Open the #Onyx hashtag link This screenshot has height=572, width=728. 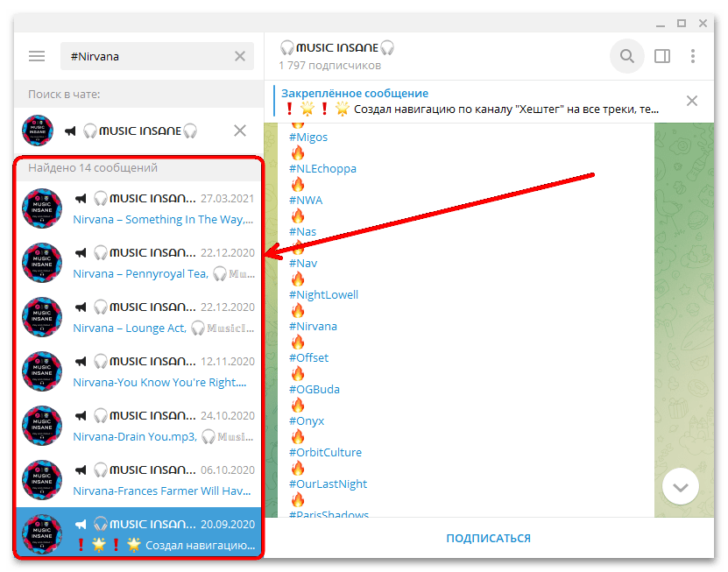[x=307, y=421]
